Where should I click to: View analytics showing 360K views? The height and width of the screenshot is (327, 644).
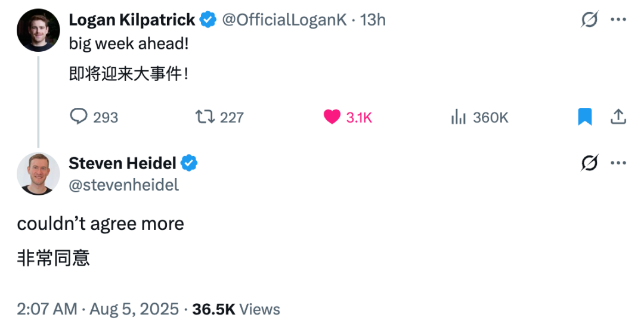[x=479, y=117]
